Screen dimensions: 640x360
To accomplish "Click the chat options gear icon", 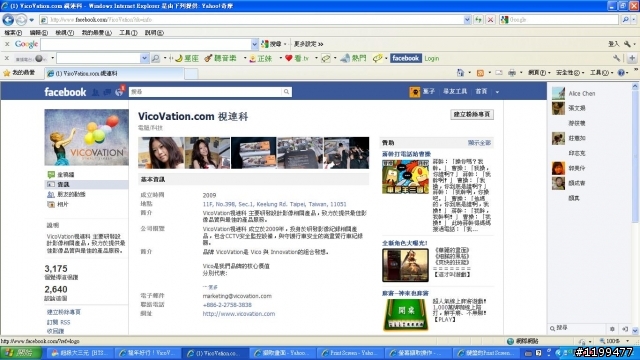I will coord(612,329).
